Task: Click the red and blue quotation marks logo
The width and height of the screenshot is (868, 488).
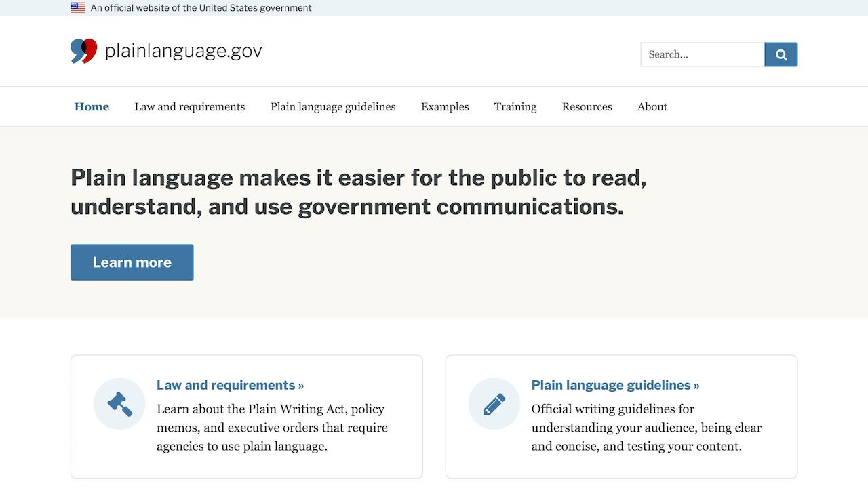Action: pyautogui.click(x=84, y=52)
